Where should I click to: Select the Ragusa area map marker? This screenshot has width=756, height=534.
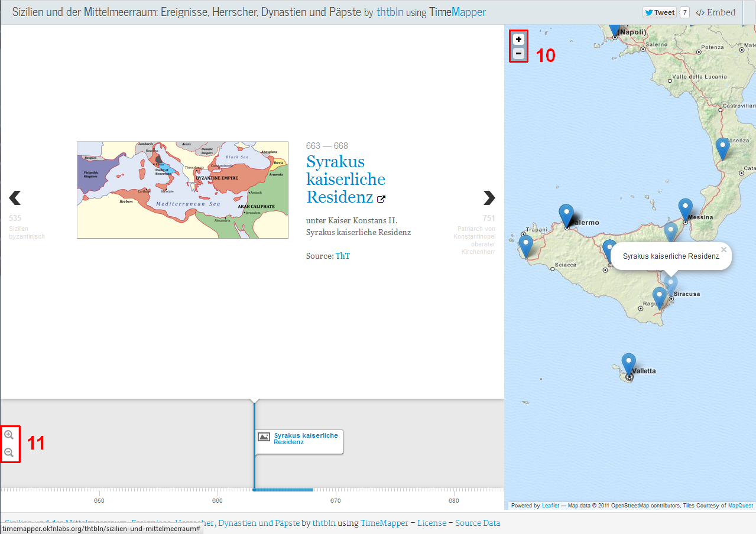[658, 298]
